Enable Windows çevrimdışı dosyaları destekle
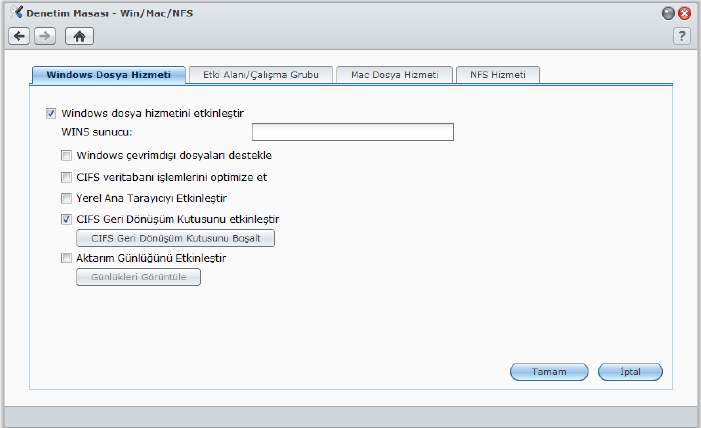701x428 pixels. point(67,155)
